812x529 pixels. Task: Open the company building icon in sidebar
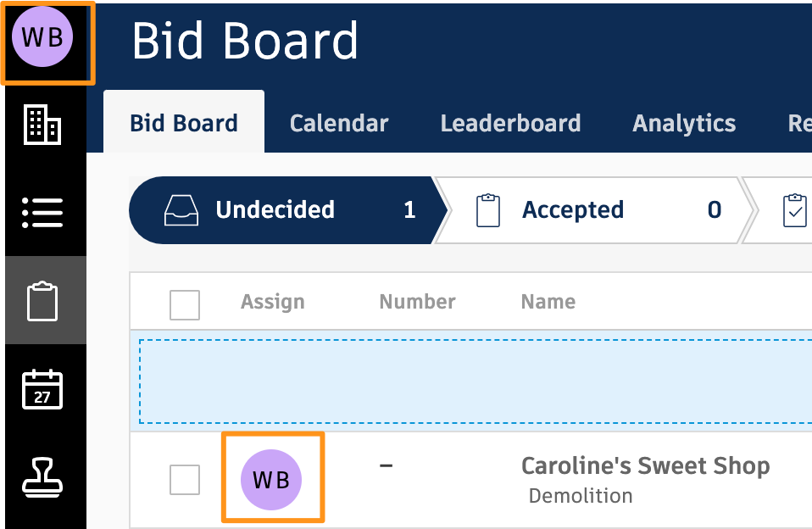tap(42, 125)
